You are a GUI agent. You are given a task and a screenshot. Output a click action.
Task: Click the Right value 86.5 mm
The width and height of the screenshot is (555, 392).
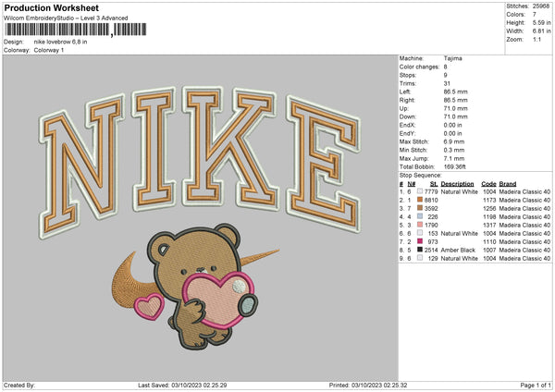pos(455,100)
